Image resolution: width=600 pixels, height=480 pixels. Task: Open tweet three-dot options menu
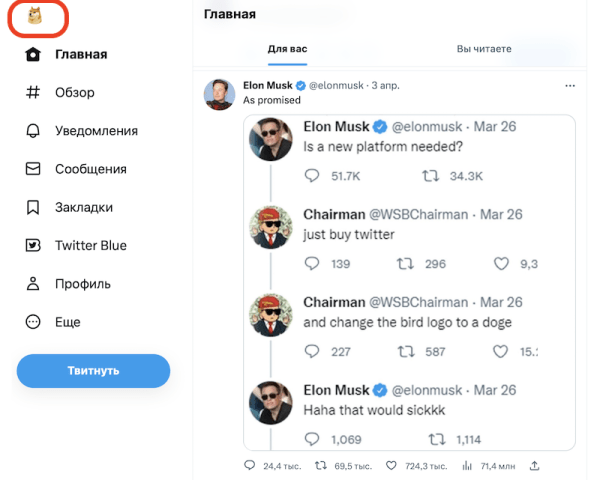(570, 87)
